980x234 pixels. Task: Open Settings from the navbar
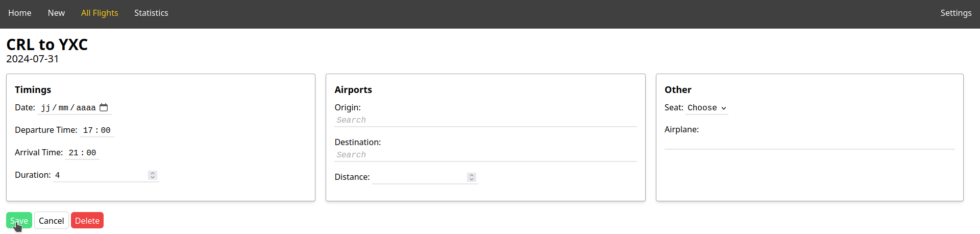click(x=956, y=13)
